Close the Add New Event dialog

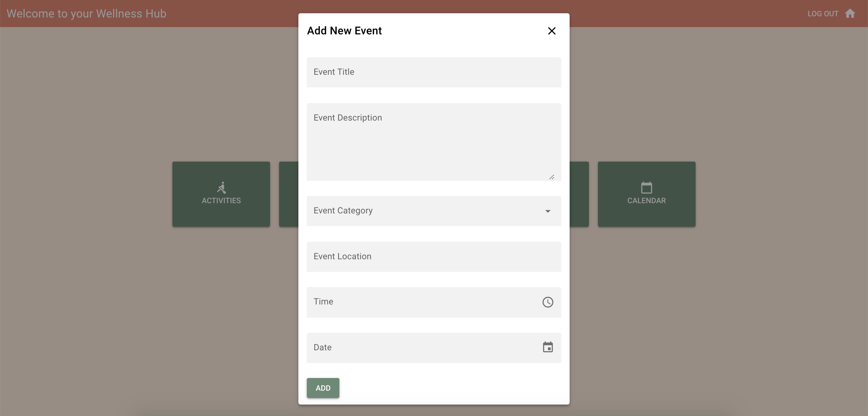552,31
